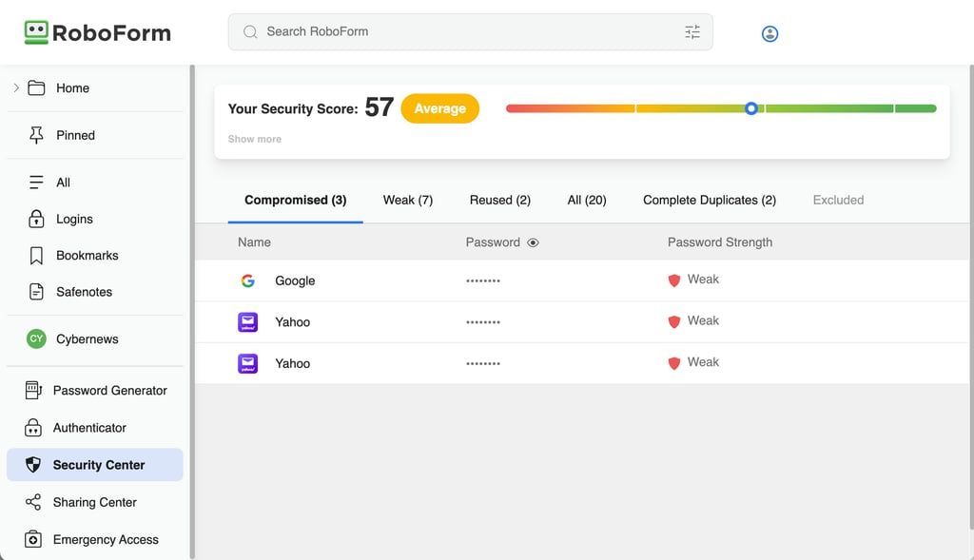Viewport: 974px width, 560px height.
Task: Open Emergency Access from sidebar
Action: 95,539
